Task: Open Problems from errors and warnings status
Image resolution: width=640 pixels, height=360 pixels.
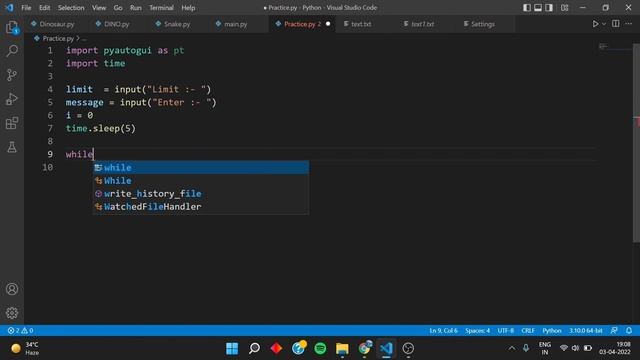Action: tap(20, 331)
